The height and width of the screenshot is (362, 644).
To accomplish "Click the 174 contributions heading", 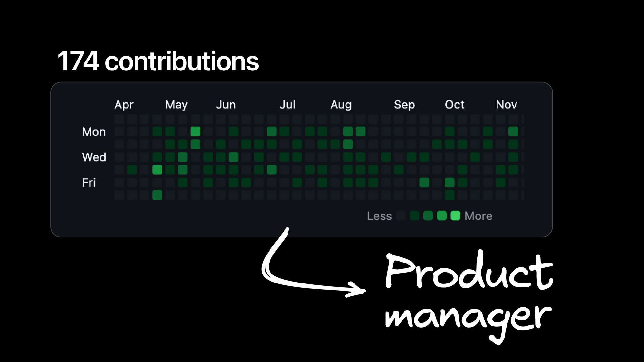I will click(x=158, y=61).
